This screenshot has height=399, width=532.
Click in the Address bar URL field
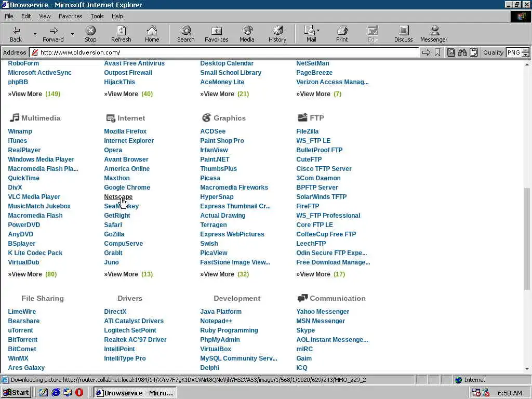pos(224,52)
